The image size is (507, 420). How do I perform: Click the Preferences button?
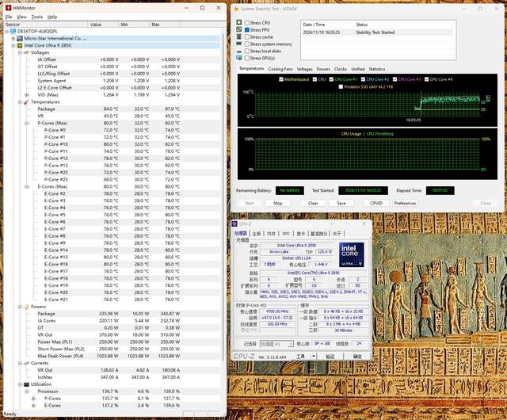point(405,203)
